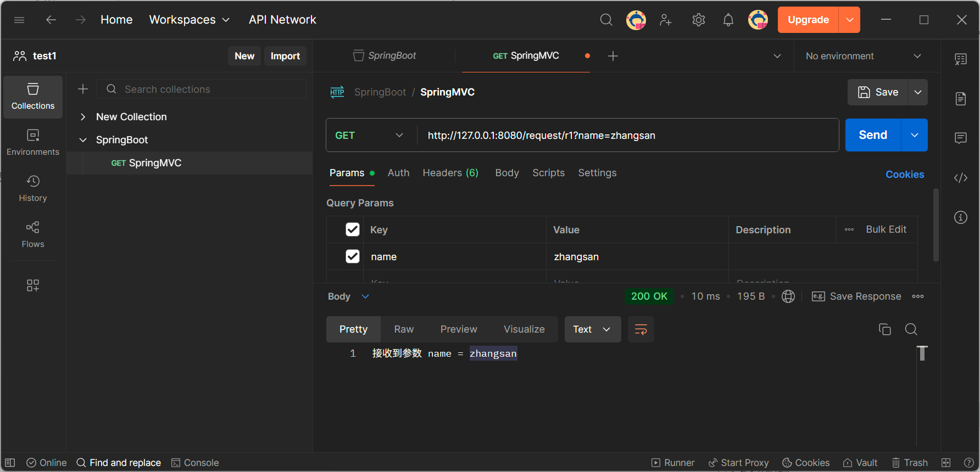Open the Workspaces dropdown
Screen dimensions: 980x472
coord(190,20)
